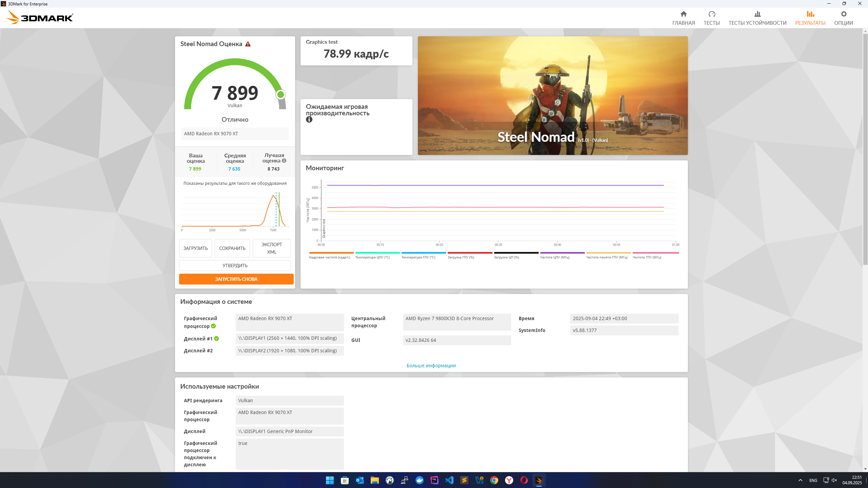The image size is (868, 488).
Task: Click the ТЕСТЫ УСТОЙЧИВОСТИ chart icon
Action: click(x=757, y=14)
